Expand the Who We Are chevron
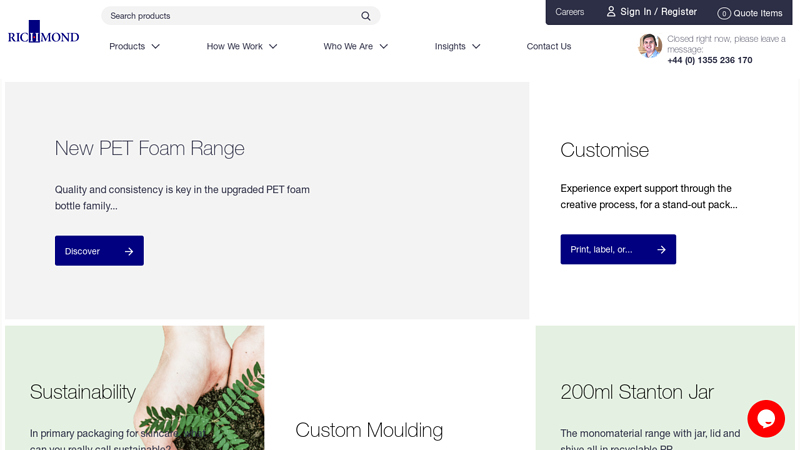Image resolution: width=800 pixels, height=450 pixels. tap(384, 46)
